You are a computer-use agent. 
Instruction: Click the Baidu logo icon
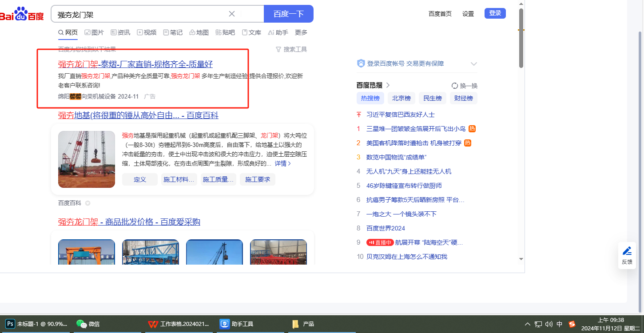click(21, 14)
